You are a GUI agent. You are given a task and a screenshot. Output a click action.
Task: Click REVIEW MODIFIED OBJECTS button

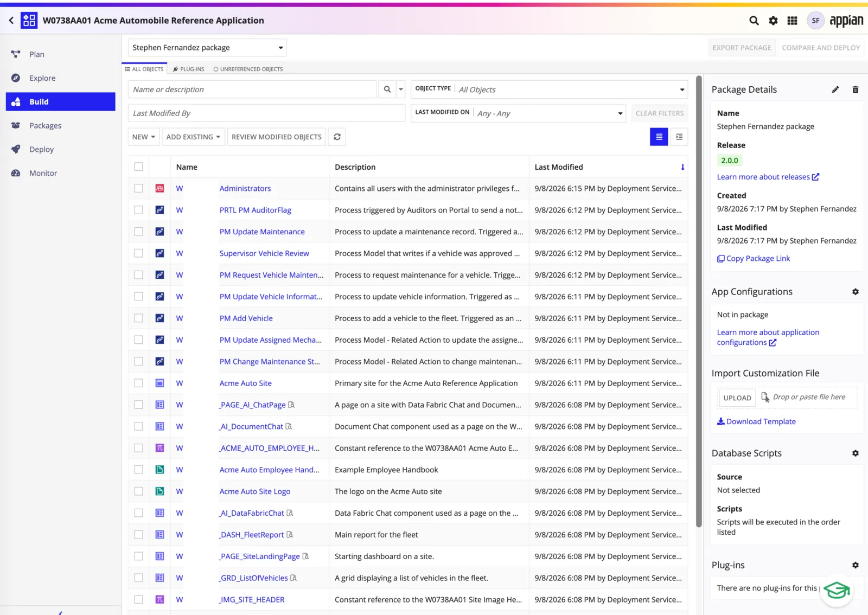pyautogui.click(x=277, y=137)
